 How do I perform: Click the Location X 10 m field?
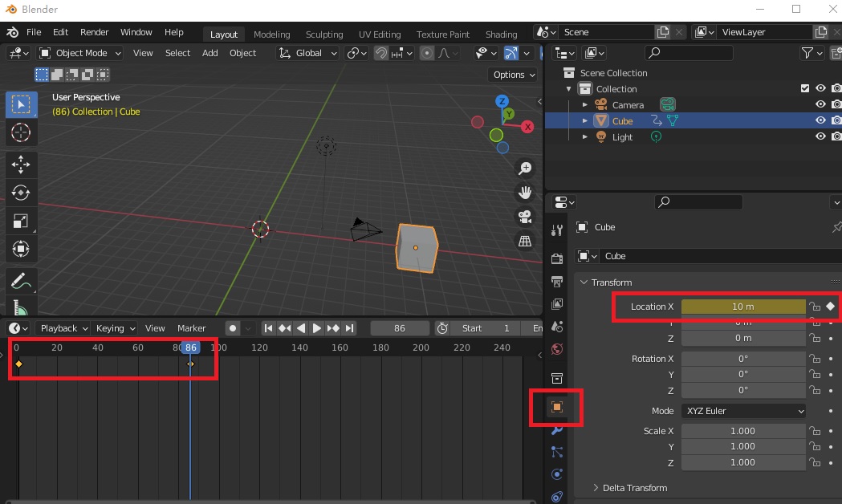(x=743, y=307)
